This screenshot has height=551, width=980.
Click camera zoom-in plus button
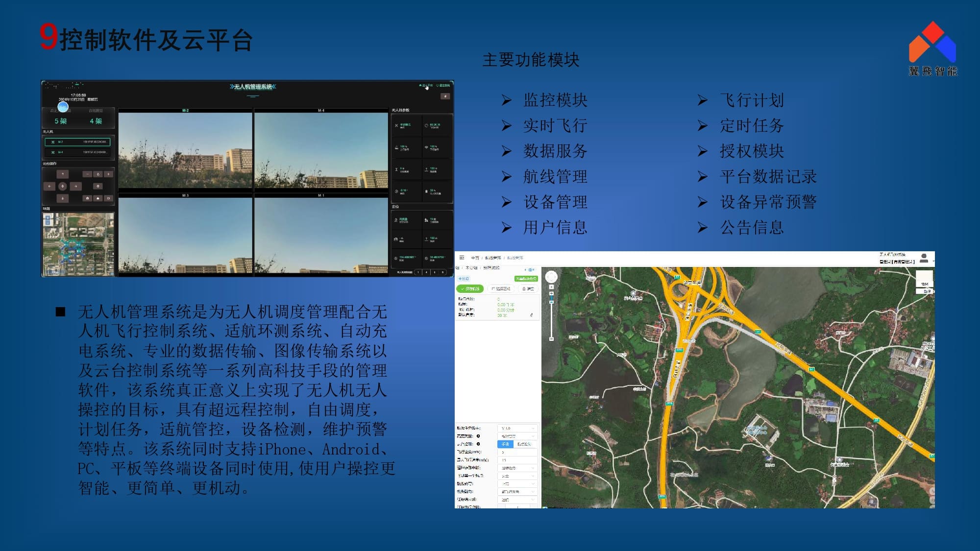(108, 174)
